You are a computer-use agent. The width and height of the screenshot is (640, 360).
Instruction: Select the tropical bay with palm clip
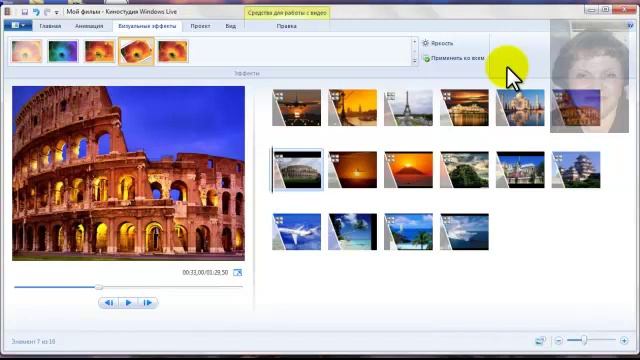click(x=409, y=232)
